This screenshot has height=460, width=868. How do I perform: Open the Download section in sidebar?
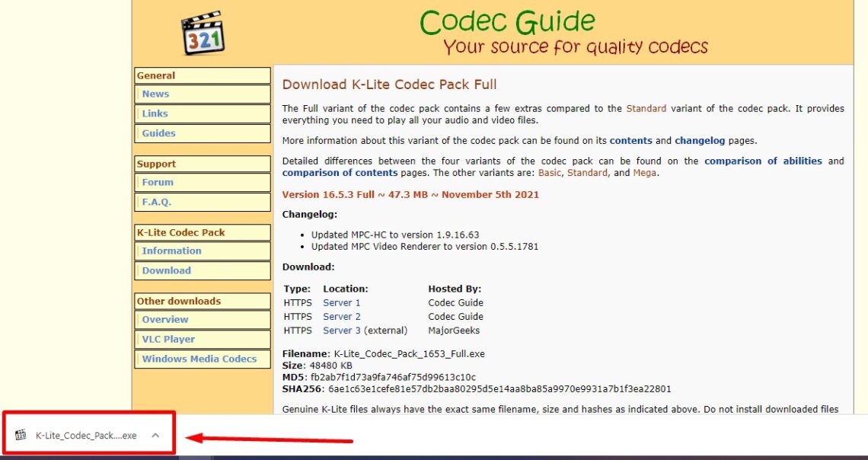click(166, 270)
